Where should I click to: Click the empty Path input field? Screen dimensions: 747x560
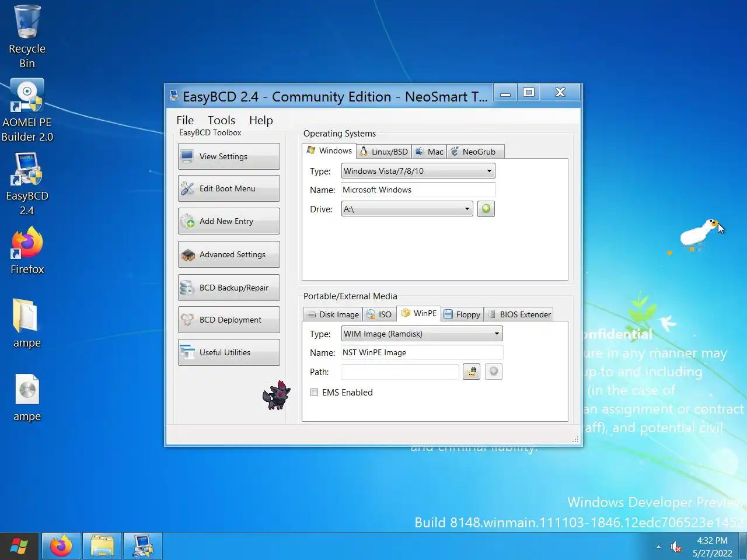(400, 372)
